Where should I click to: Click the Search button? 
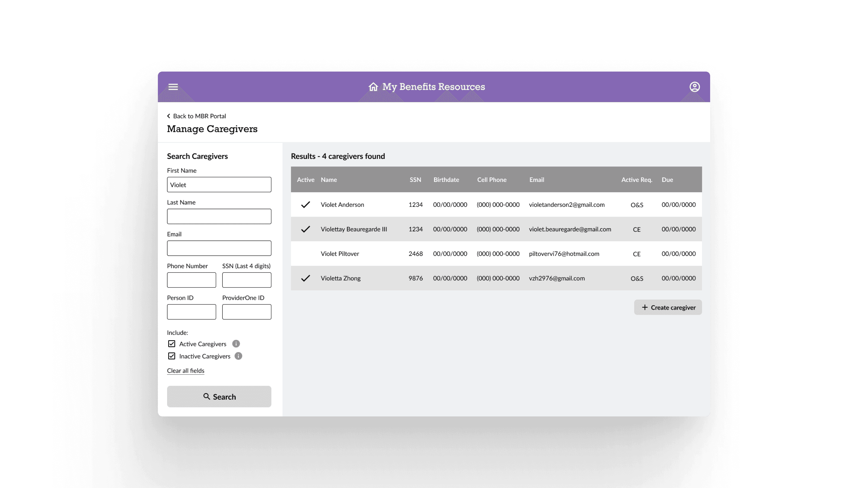click(x=219, y=396)
